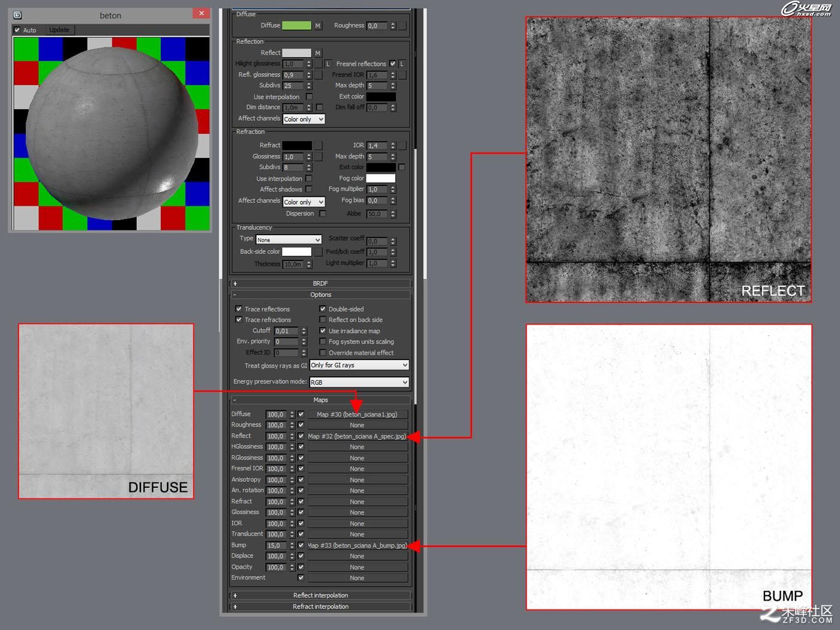Click the L lock button beside Fresnel reflections
Screen dimensions: 840x630
click(x=401, y=64)
